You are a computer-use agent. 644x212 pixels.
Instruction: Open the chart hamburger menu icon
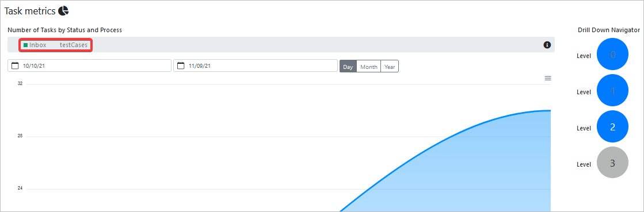point(547,78)
